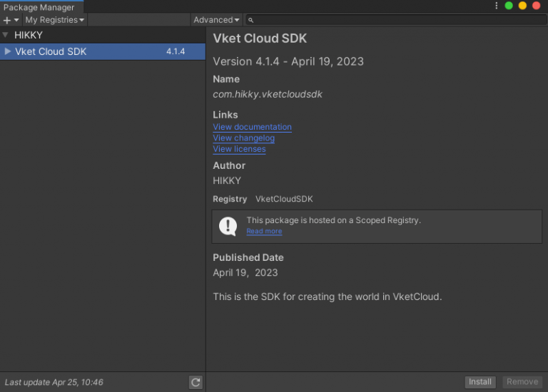
Task: Expand the Vket Cloud SDK versions arrow
Action: pyautogui.click(x=8, y=51)
